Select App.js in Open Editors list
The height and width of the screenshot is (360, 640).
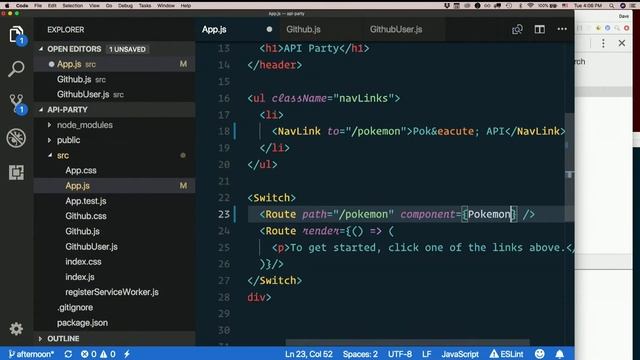114,64
